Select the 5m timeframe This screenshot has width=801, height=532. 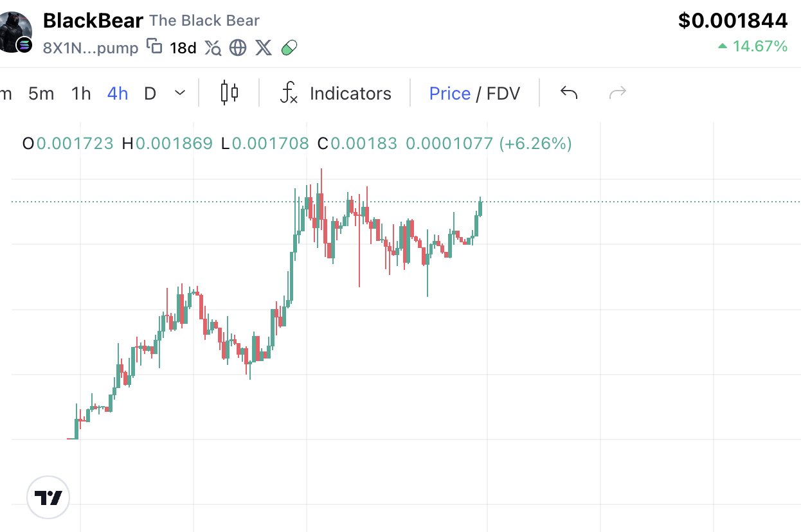coord(41,94)
